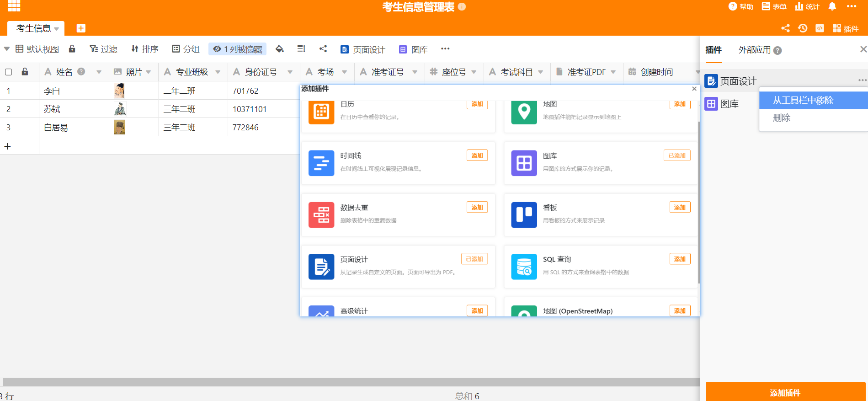Image resolution: width=868 pixels, height=401 pixels.
Task: Click the view share icon in toolbar
Action: pyautogui.click(x=323, y=49)
